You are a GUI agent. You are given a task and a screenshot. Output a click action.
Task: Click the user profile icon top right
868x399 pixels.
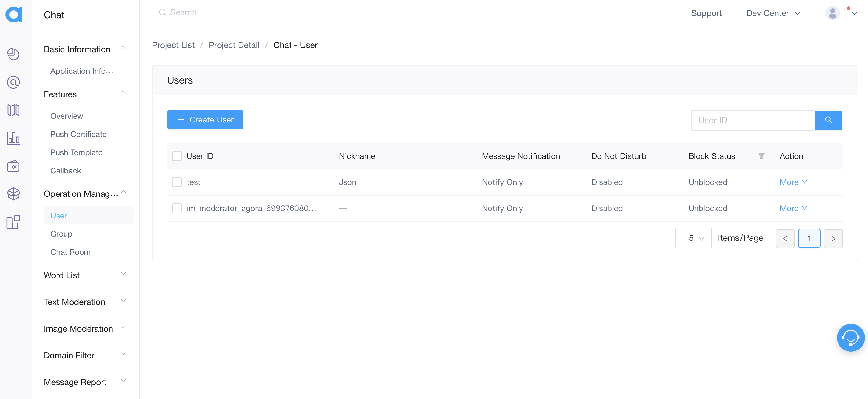coord(832,13)
